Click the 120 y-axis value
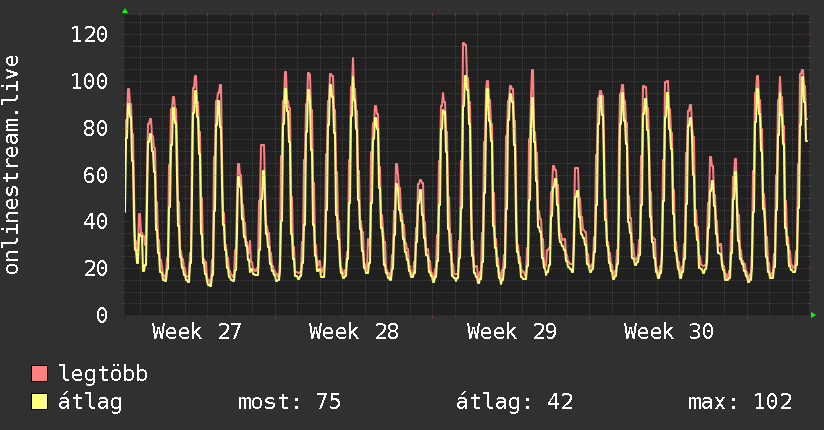824x430 pixels. coord(89,35)
